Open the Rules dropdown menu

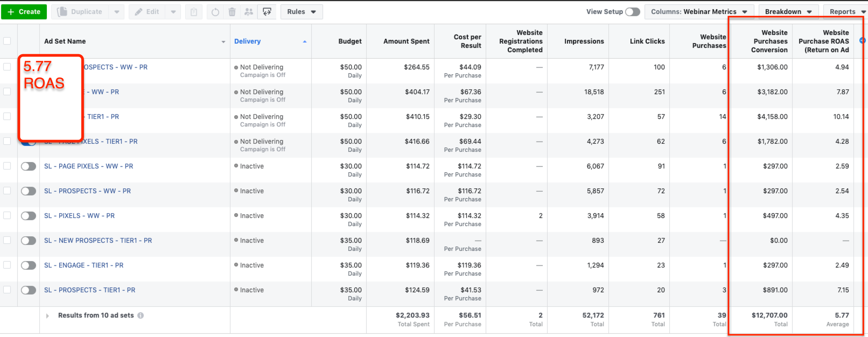pos(301,12)
